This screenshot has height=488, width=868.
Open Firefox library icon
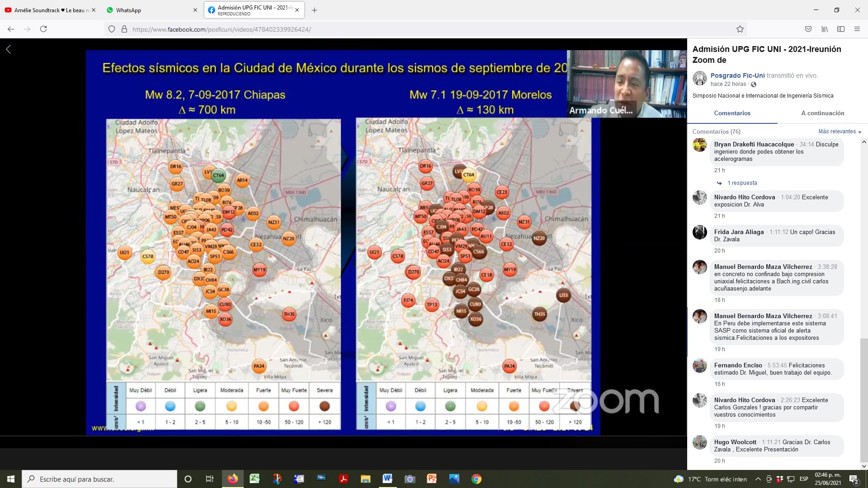click(x=825, y=29)
